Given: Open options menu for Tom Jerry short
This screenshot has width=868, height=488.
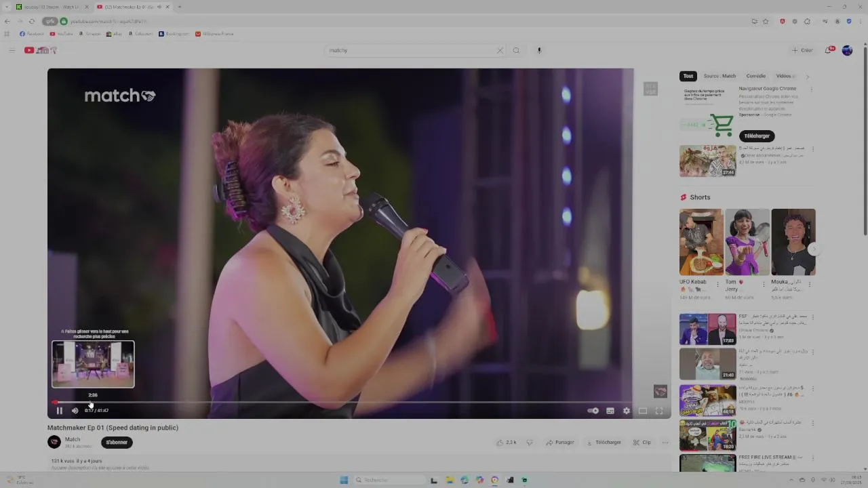Looking at the screenshot, I should click(764, 283).
